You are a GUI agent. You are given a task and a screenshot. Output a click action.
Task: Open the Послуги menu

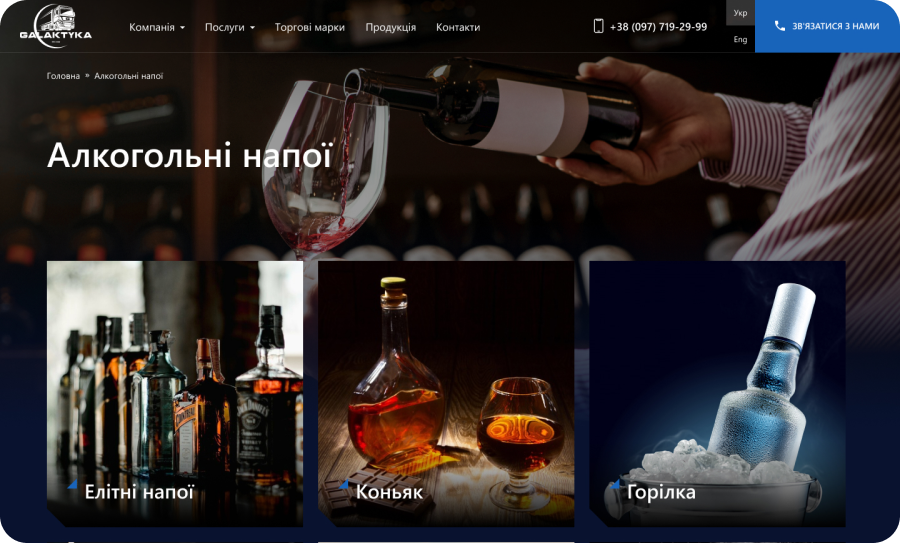[224, 27]
